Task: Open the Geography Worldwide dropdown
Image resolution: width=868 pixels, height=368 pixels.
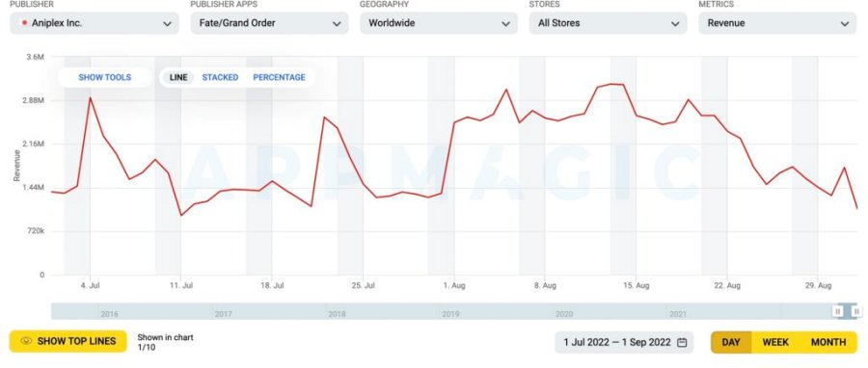Action: 439,23
